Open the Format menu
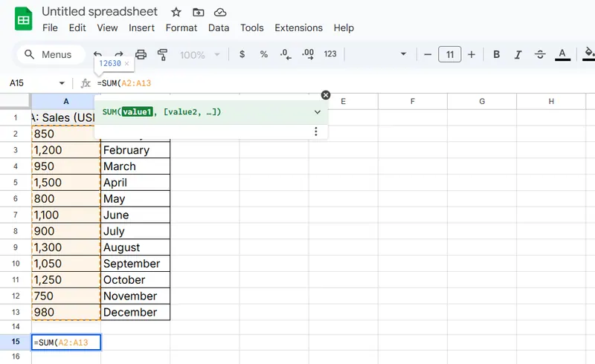Image resolution: width=595 pixels, height=364 pixels. pyautogui.click(x=181, y=27)
